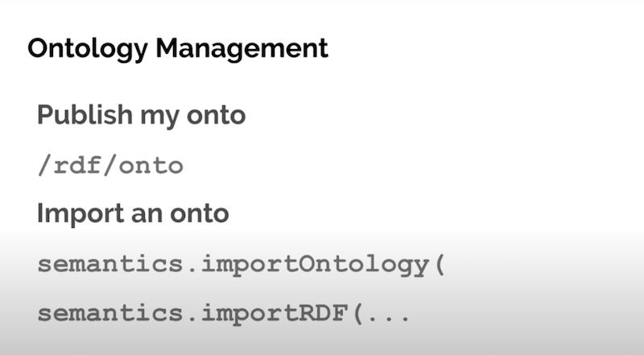Click the word 'an' in the Import heading
644x355 pixels.
pyautogui.click(x=147, y=216)
